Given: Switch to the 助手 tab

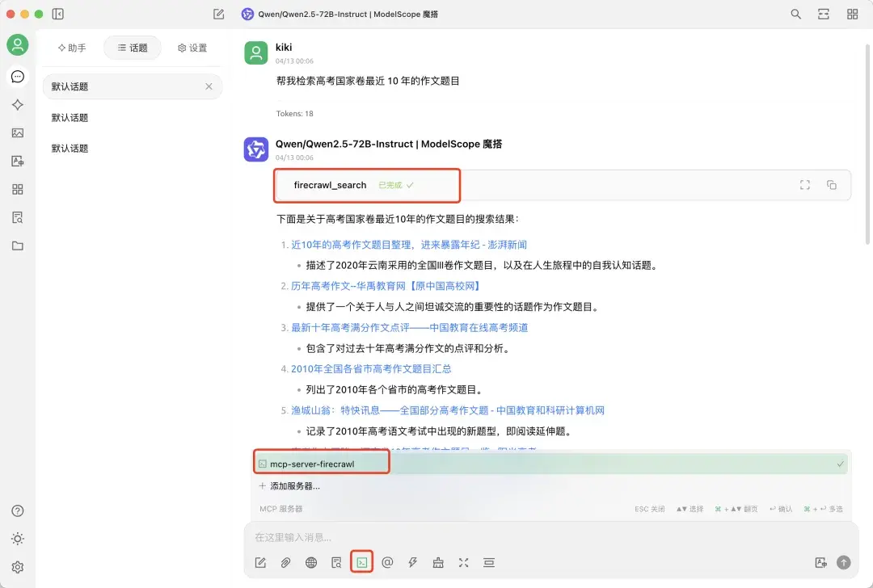Looking at the screenshot, I should (72, 48).
